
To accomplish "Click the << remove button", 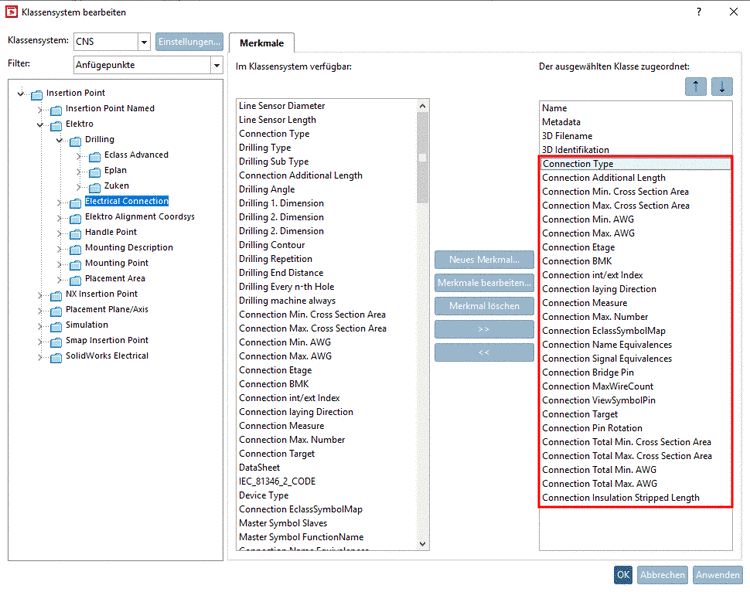I will click(484, 352).
